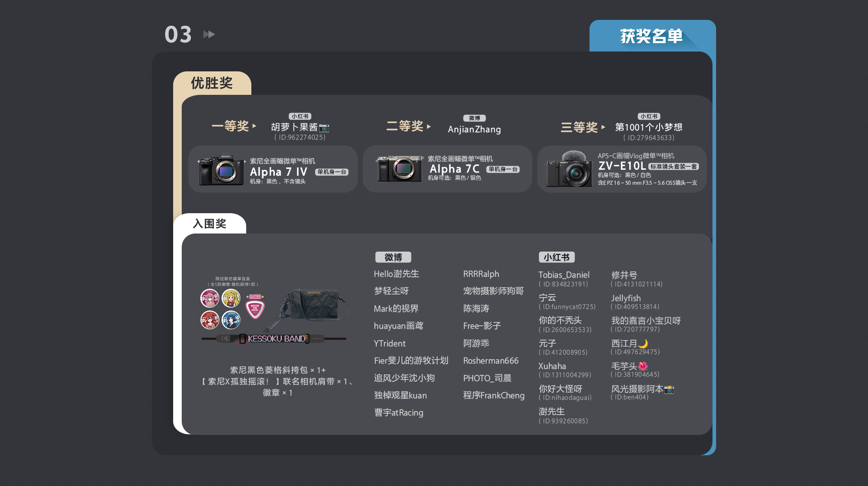Click Jellyfish entry
868x486 pixels.
[626, 299]
